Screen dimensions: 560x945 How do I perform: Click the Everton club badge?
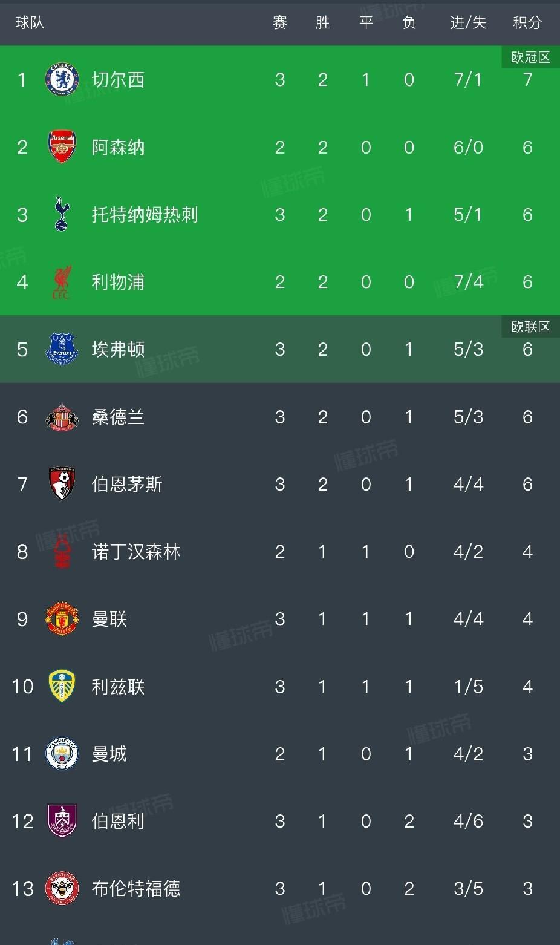coord(62,349)
